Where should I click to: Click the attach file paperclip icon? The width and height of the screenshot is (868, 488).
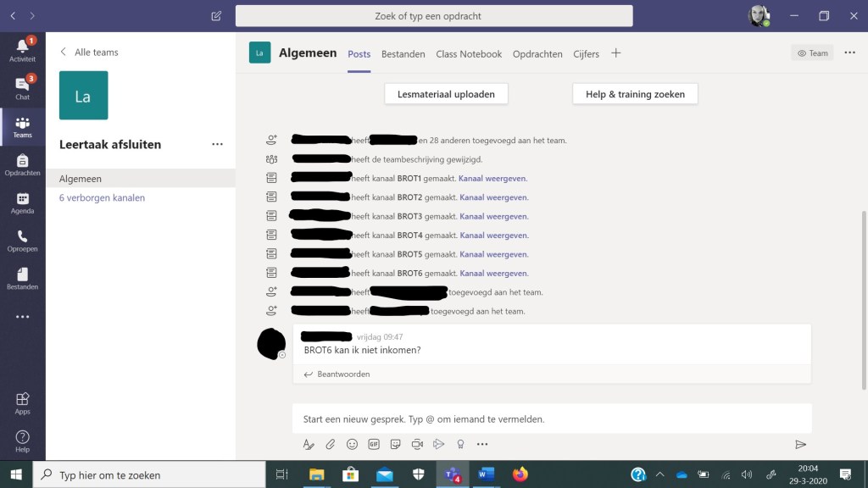(331, 444)
